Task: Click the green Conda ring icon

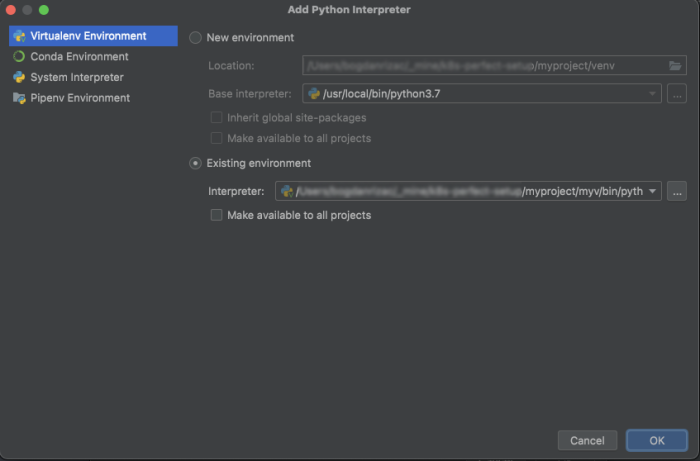Action: [19, 56]
